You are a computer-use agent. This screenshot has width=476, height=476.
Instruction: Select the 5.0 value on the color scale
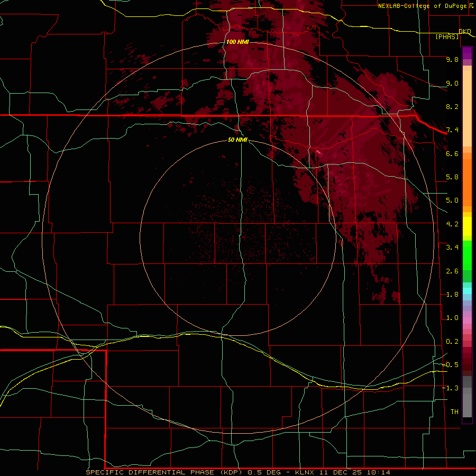452,200
